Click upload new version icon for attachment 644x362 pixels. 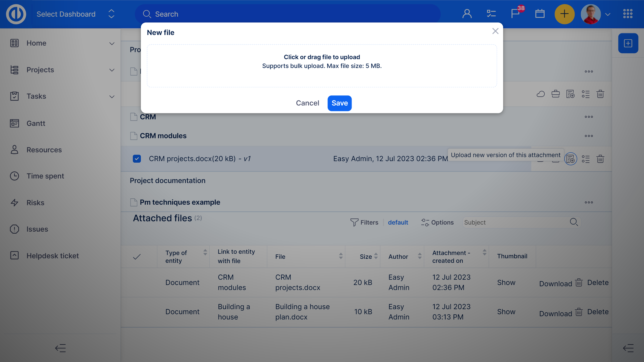pyautogui.click(x=570, y=159)
